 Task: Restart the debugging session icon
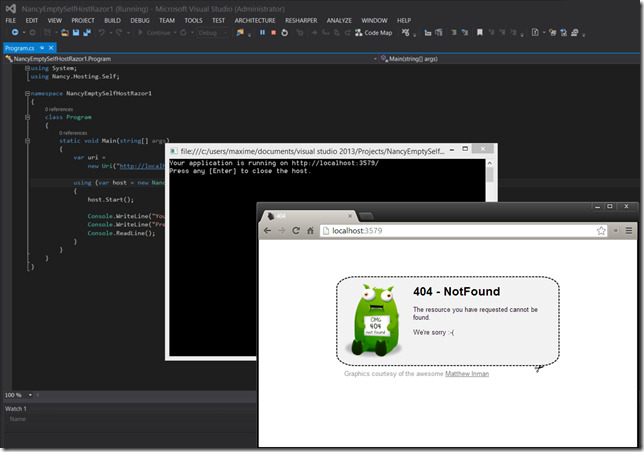(x=284, y=32)
